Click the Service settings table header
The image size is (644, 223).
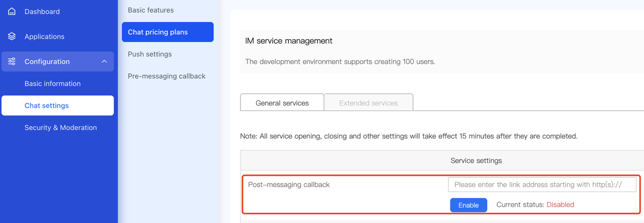(x=476, y=161)
